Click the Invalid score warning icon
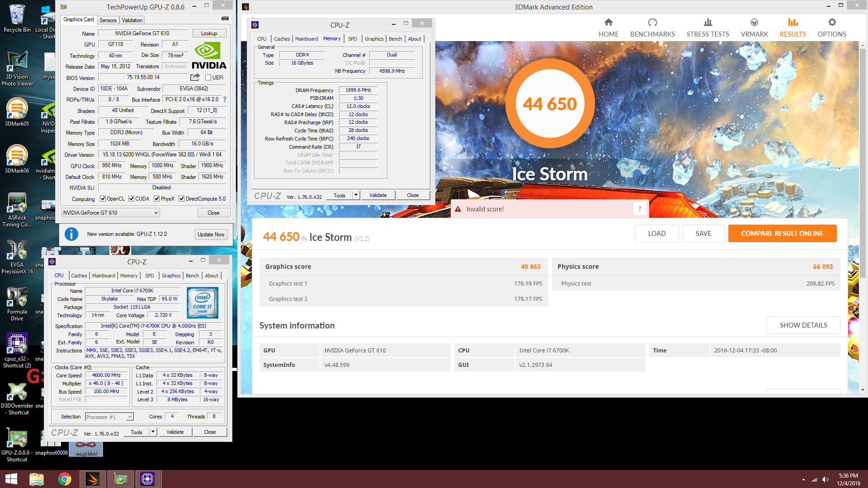 tap(458, 209)
